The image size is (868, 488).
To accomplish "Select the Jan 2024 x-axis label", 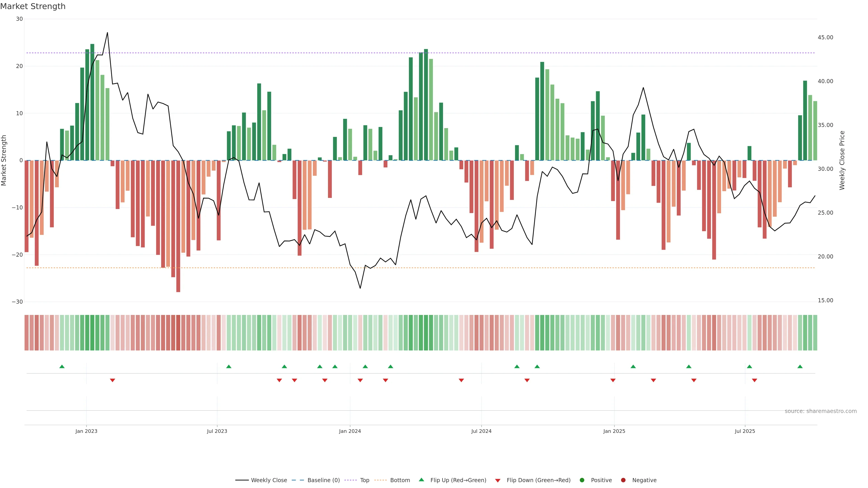I will click(x=350, y=431).
